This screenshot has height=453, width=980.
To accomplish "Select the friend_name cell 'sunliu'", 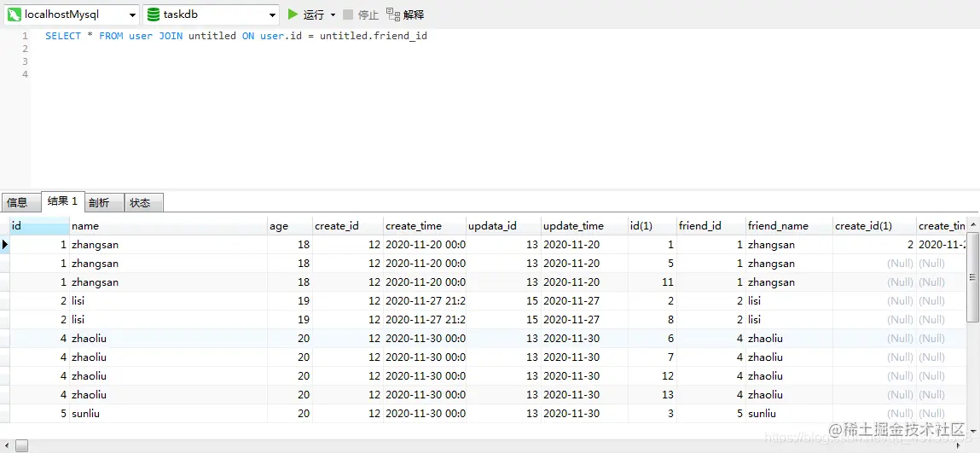I will (790, 414).
